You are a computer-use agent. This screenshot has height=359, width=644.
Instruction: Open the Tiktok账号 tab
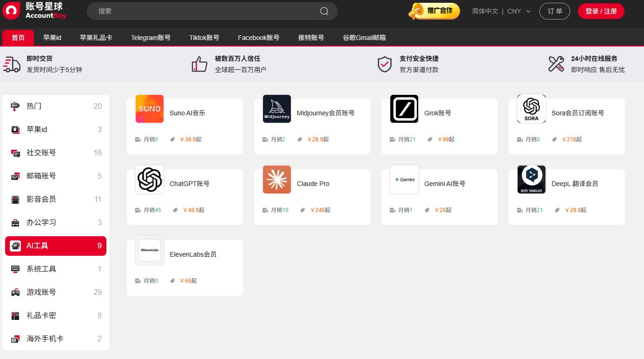tap(204, 38)
